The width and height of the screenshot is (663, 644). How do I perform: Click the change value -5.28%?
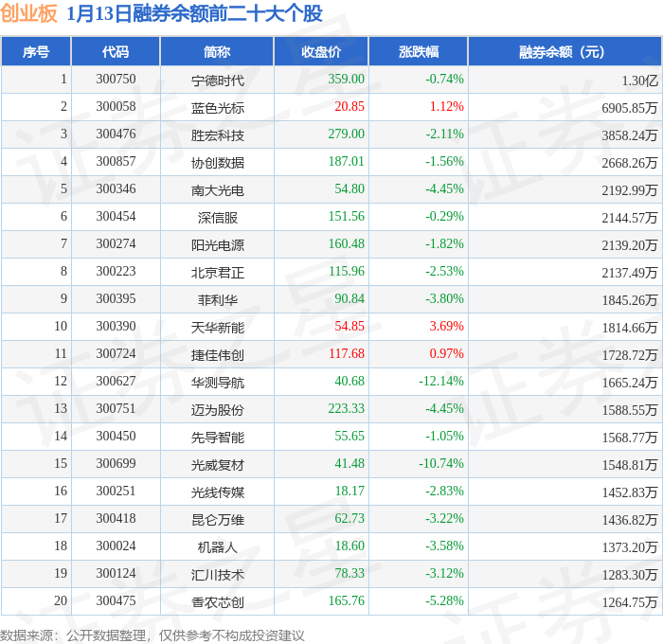tap(444, 601)
